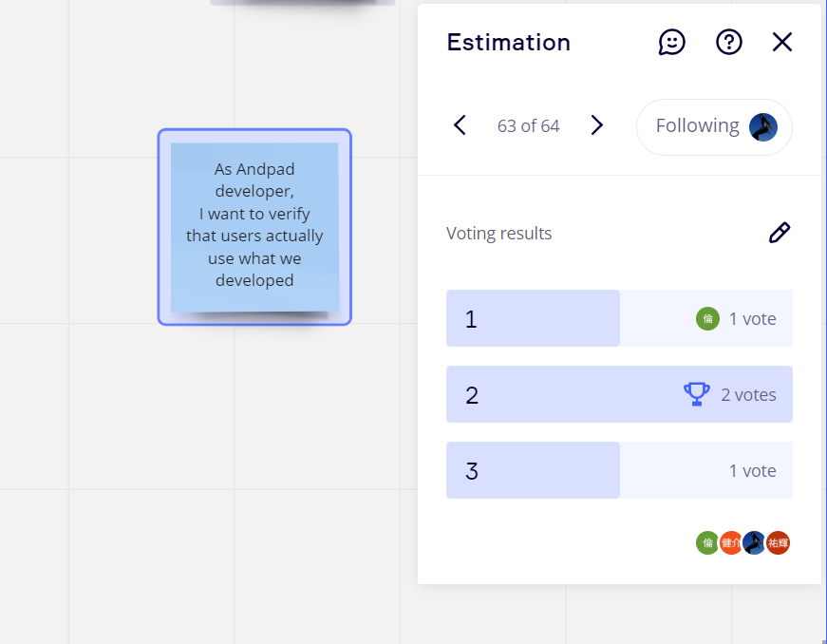Click the profile avatar in Following pill
The image size is (827, 644).
tap(763, 127)
